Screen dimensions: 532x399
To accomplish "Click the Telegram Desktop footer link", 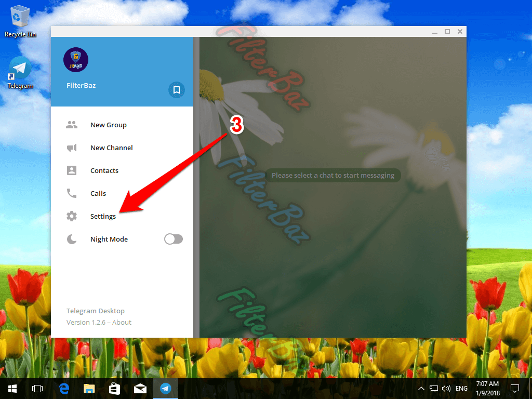I will pos(96,311).
